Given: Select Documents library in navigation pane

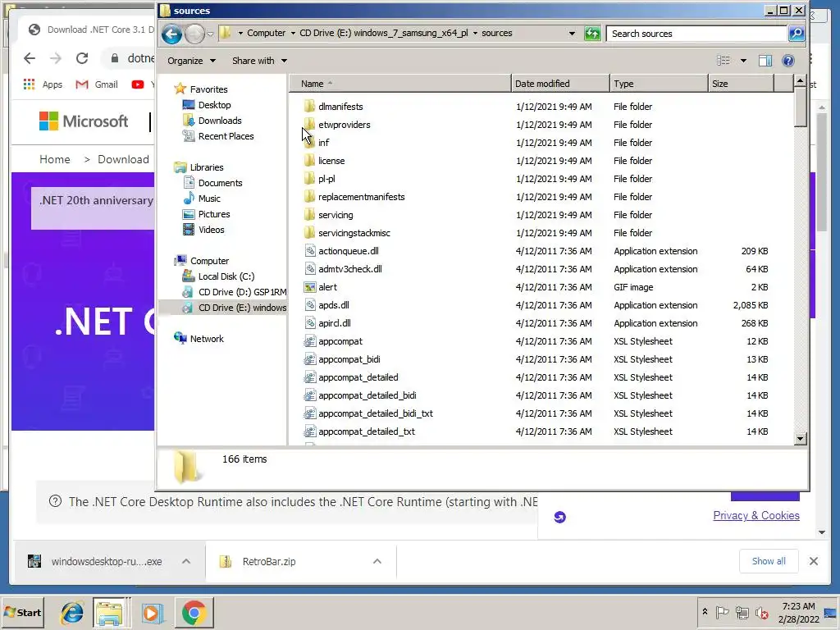Looking at the screenshot, I should 220,183.
